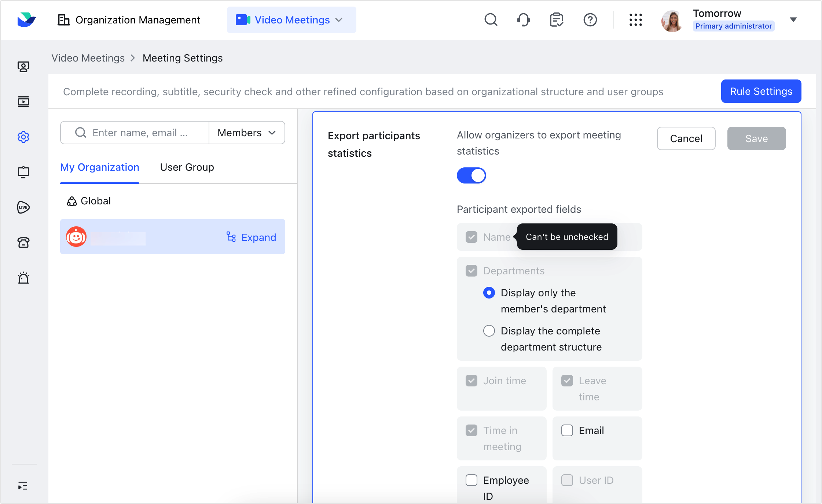This screenshot has height=504, width=822.
Task: Click the search magnifier icon in header
Action: pos(491,20)
